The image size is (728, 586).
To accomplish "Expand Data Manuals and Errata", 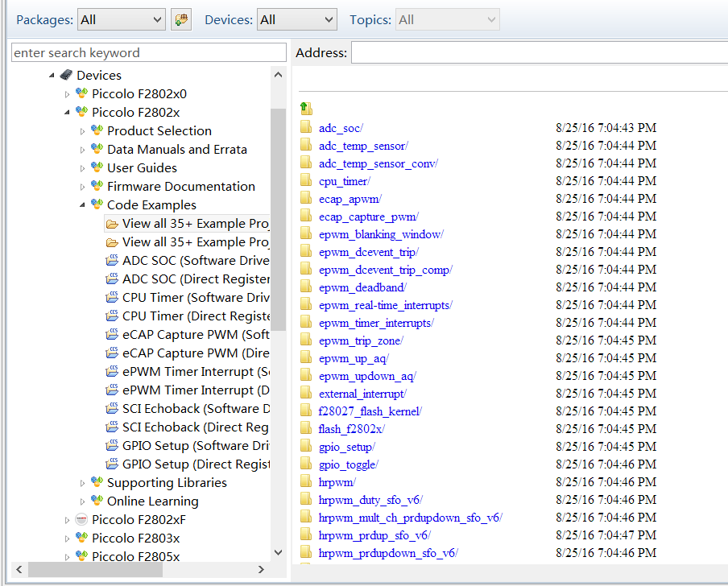I will (82, 150).
